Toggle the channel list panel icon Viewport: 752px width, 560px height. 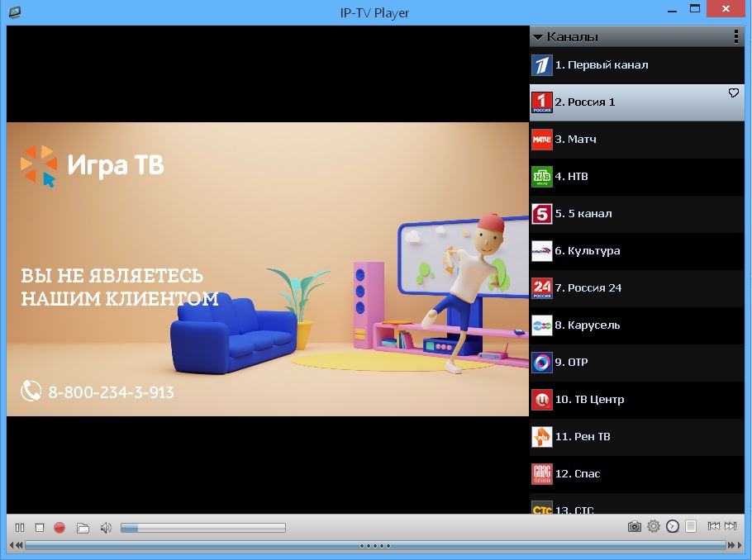coord(691,526)
